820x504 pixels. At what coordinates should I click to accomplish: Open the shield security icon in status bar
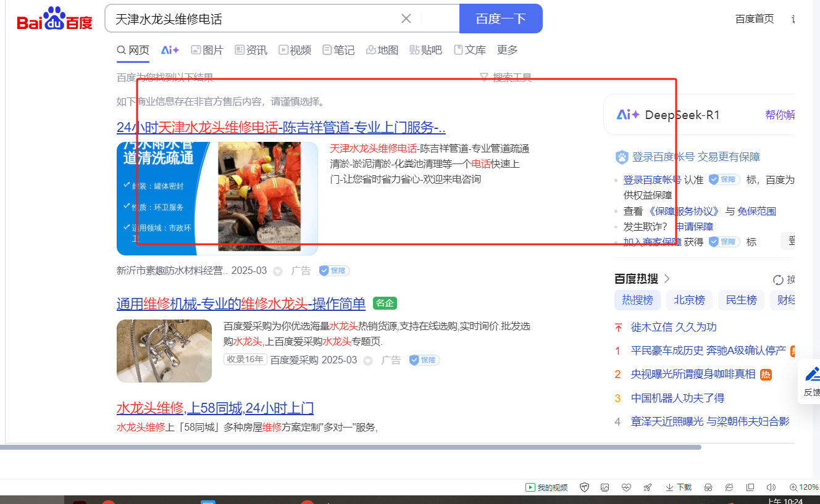pyautogui.click(x=584, y=487)
